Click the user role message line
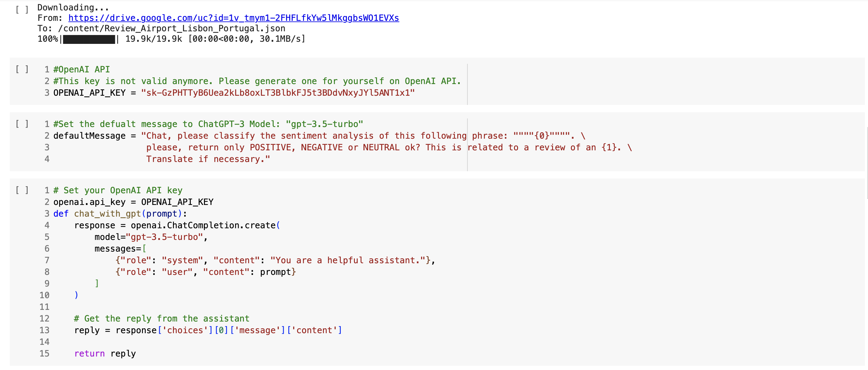The image size is (868, 370). point(205,272)
